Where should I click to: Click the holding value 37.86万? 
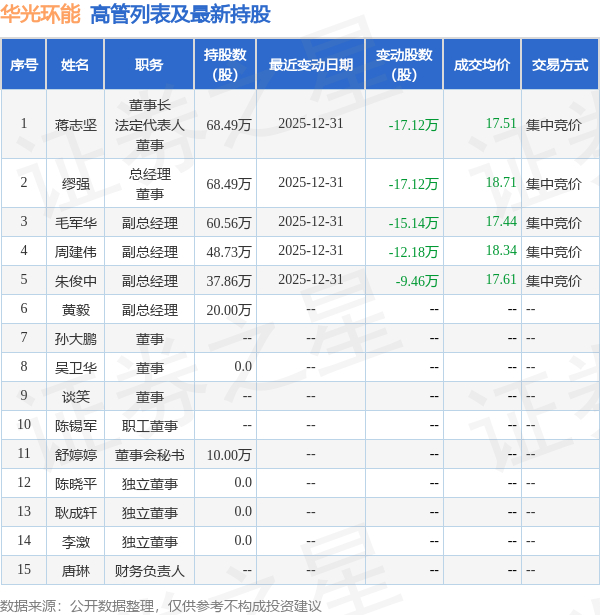pos(229,281)
